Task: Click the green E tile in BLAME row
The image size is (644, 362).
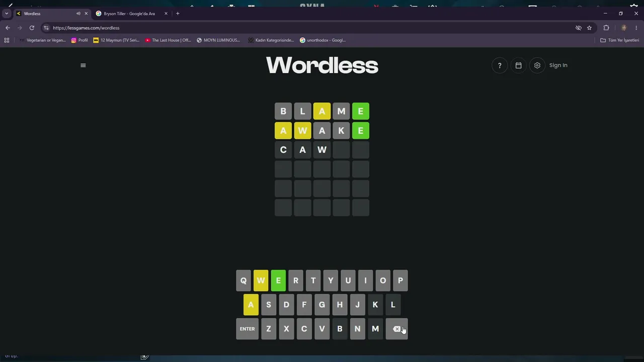Action: point(361,111)
